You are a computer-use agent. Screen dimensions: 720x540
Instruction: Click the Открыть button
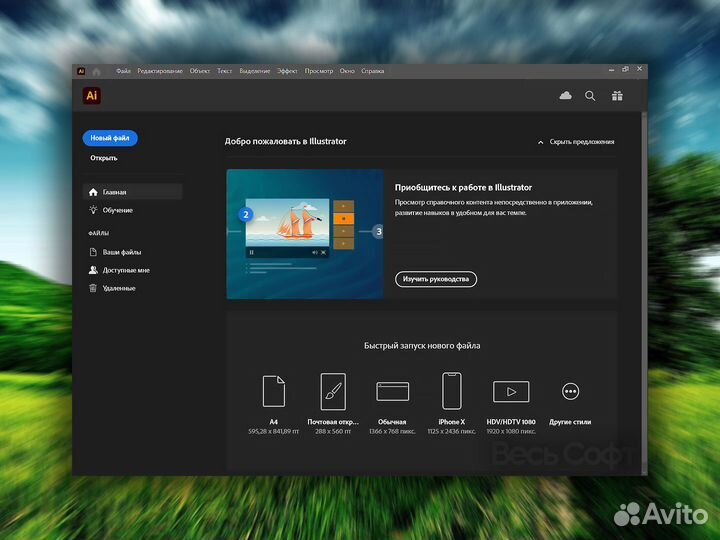tap(104, 158)
